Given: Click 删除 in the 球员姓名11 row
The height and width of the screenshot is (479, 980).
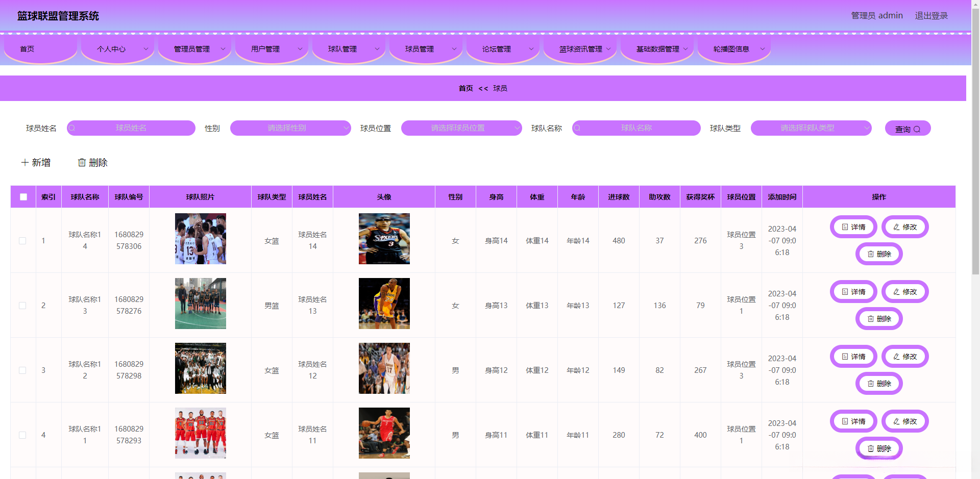Looking at the screenshot, I should 879,448.
